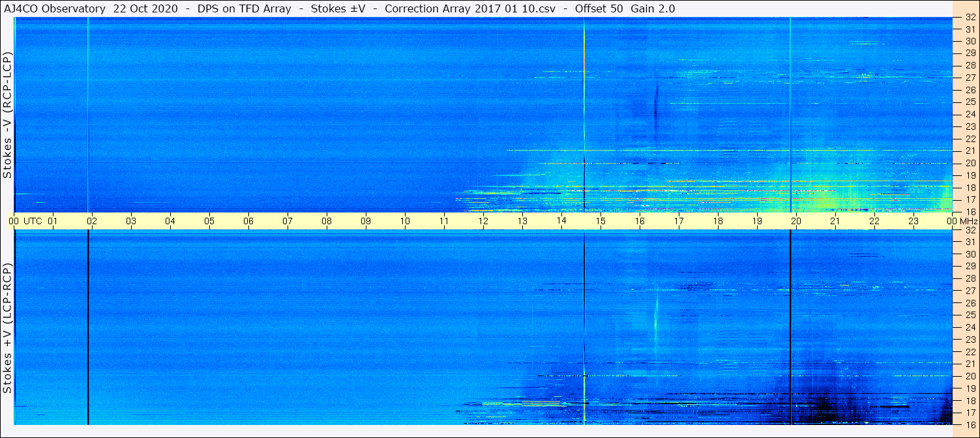Click 16 MHz tick of Stokes +V panel
The image size is (980, 438).
pos(970,424)
